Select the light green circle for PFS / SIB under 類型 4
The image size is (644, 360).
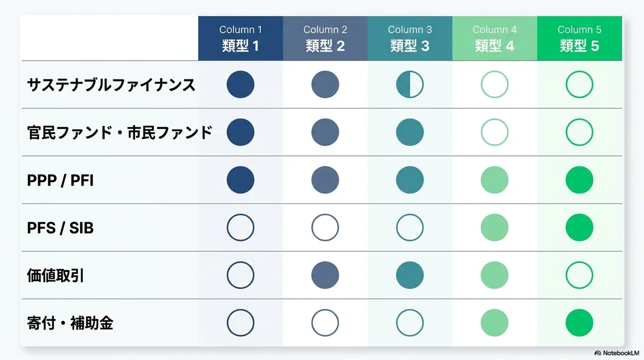[x=494, y=228]
